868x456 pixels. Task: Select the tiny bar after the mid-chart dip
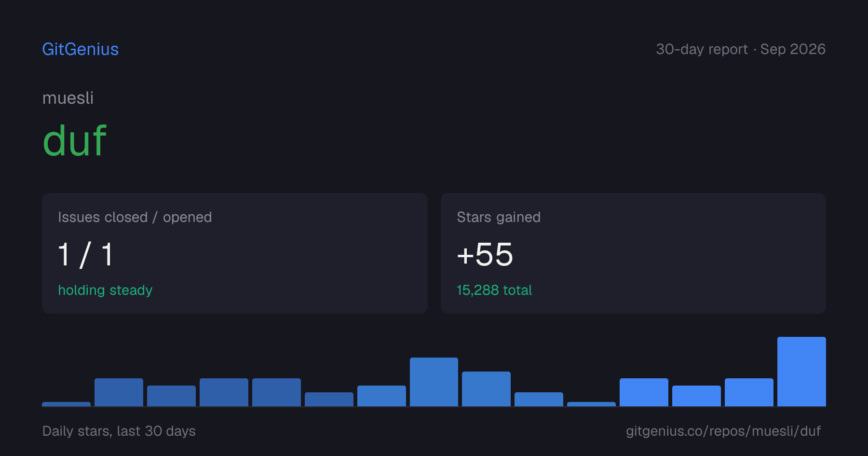point(591,404)
